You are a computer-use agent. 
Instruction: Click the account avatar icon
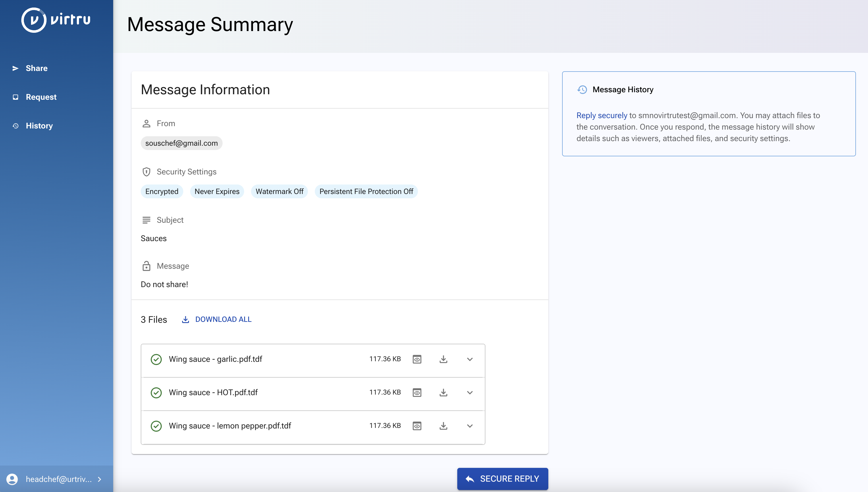point(12,479)
